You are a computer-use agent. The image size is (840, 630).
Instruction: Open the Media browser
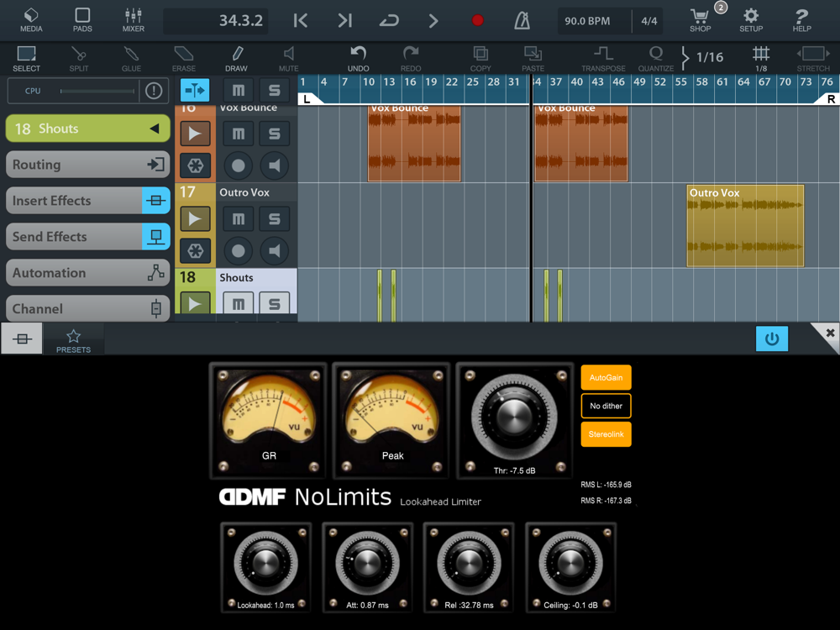point(31,20)
